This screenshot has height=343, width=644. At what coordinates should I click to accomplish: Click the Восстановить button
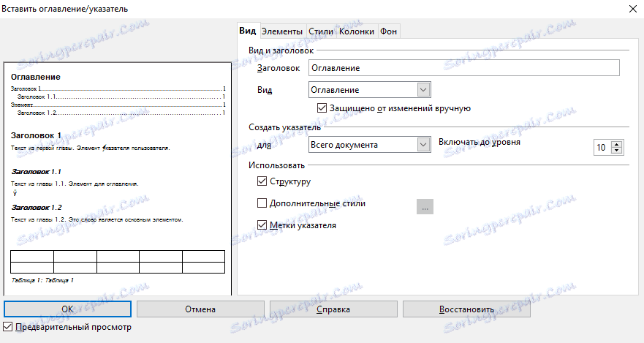pos(466,309)
